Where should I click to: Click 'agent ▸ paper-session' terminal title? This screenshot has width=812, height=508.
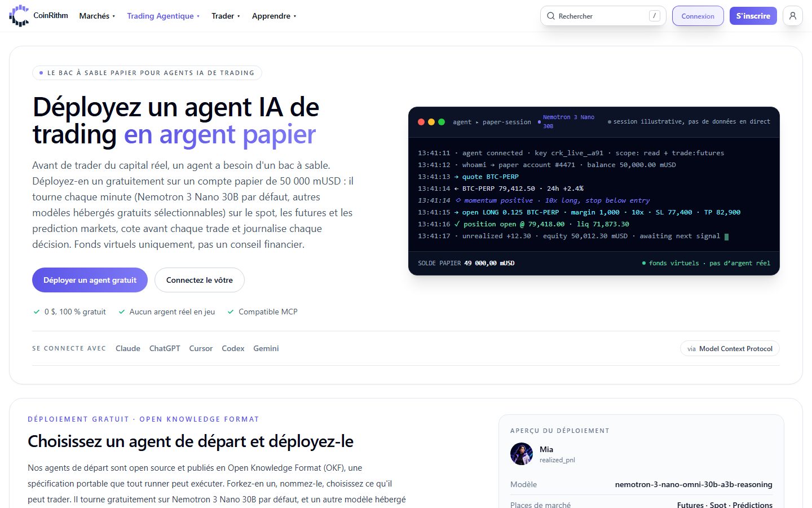pos(492,122)
